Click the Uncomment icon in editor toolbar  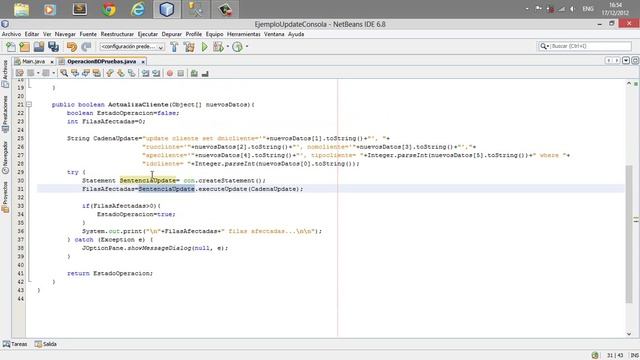point(205,73)
